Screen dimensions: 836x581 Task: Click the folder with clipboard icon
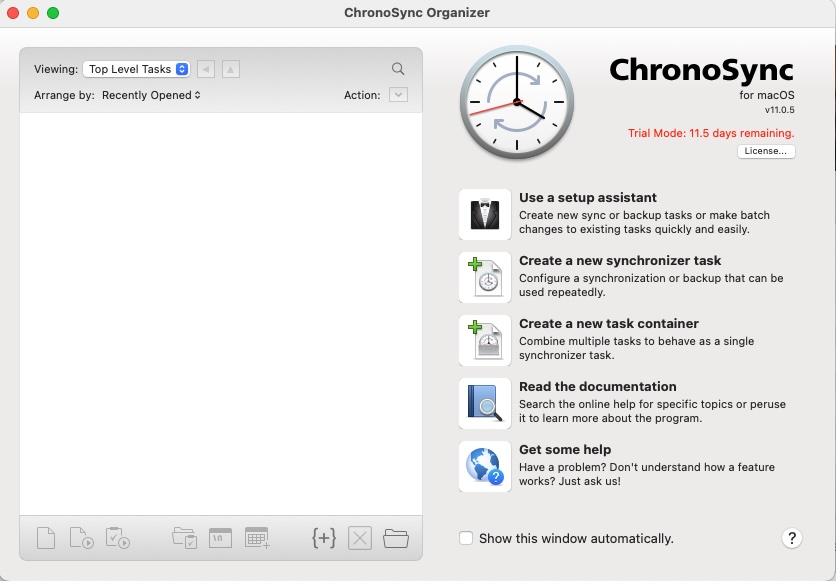[x=184, y=538]
